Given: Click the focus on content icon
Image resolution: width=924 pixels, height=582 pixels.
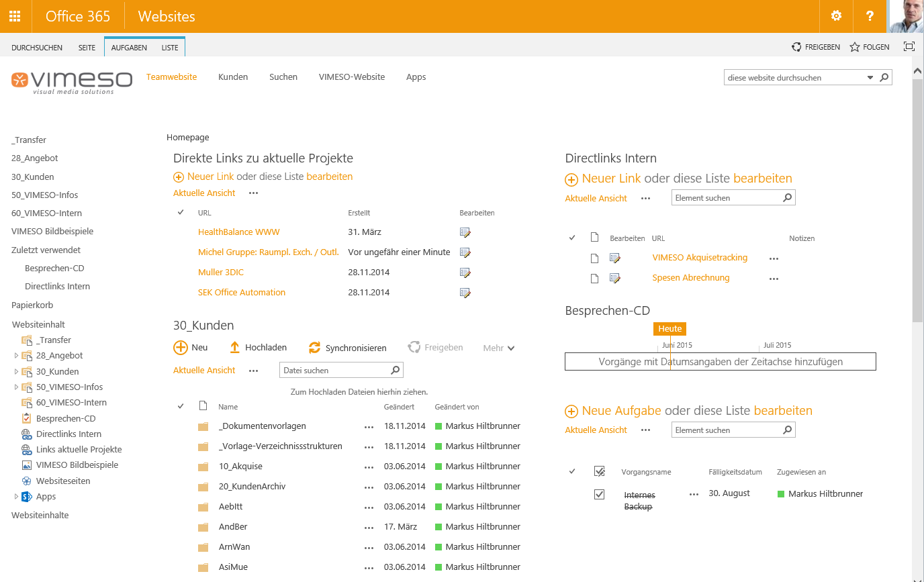Looking at the screenshot, I should point(909,46).
